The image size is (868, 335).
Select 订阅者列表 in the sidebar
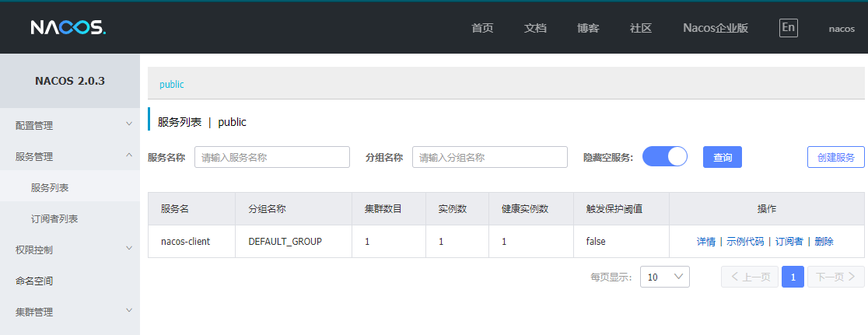click(x=70, y=219)
